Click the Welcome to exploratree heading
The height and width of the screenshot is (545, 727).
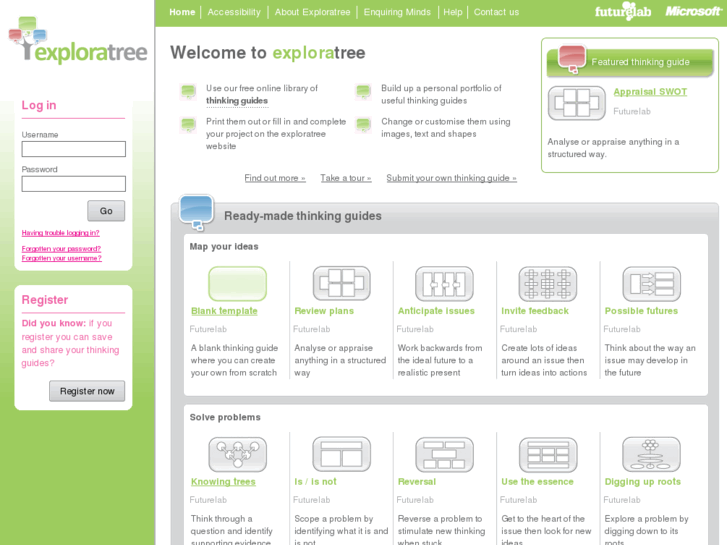[268, 53]
